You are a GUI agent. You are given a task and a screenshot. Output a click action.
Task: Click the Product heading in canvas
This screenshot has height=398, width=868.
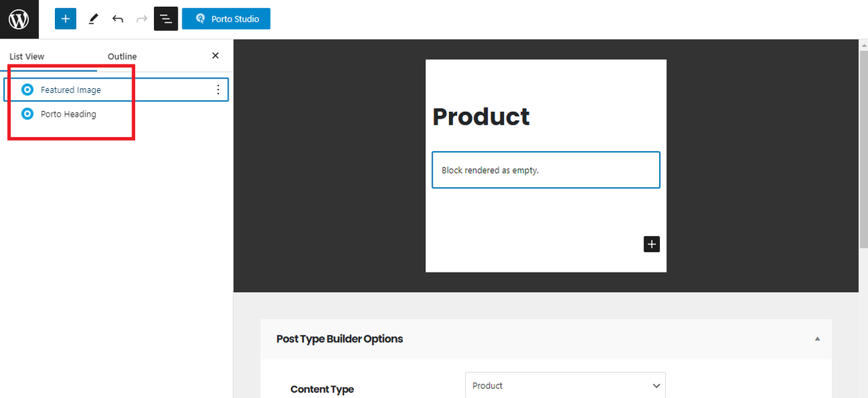point(481,117)
